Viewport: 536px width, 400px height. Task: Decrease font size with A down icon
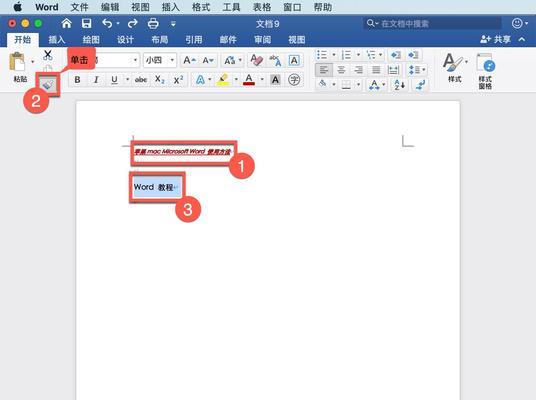pos(208,61)
